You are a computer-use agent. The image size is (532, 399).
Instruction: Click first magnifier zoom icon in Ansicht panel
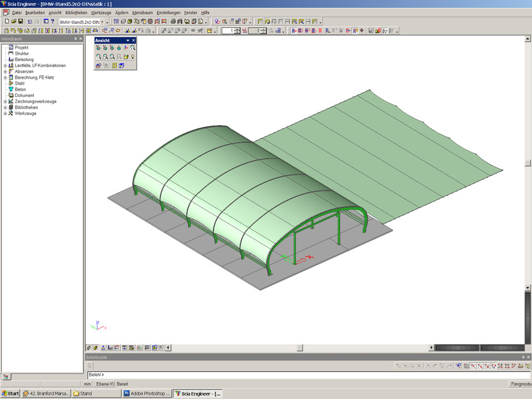click(98, 57)
